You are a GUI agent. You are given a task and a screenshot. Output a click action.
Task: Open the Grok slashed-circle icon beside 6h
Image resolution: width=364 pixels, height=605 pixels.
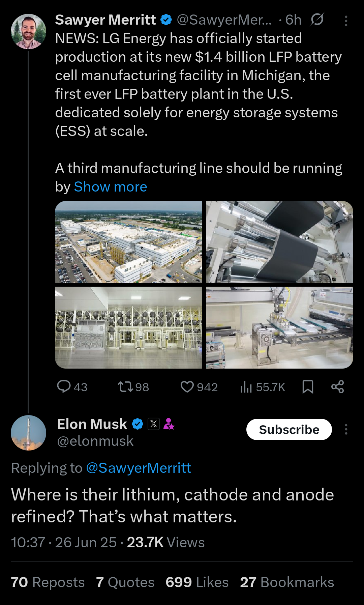click(317, 20)
